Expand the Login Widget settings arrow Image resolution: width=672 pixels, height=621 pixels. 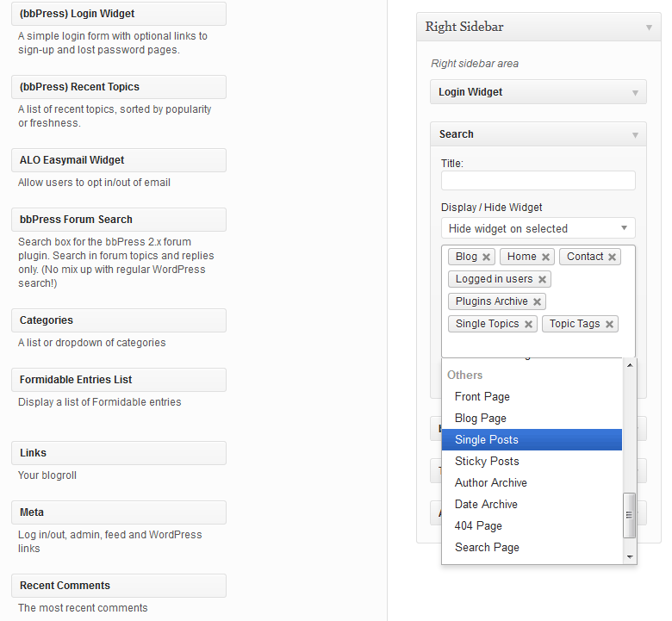pos(635,92)
